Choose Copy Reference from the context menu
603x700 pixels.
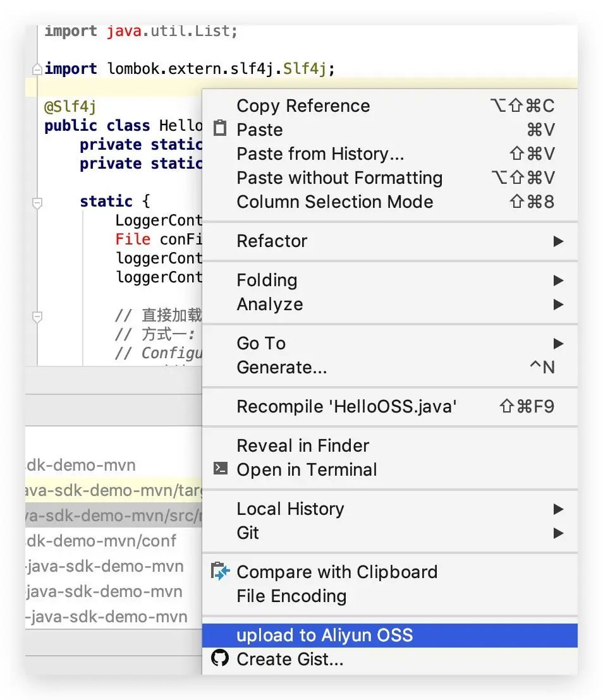point(303,106)
